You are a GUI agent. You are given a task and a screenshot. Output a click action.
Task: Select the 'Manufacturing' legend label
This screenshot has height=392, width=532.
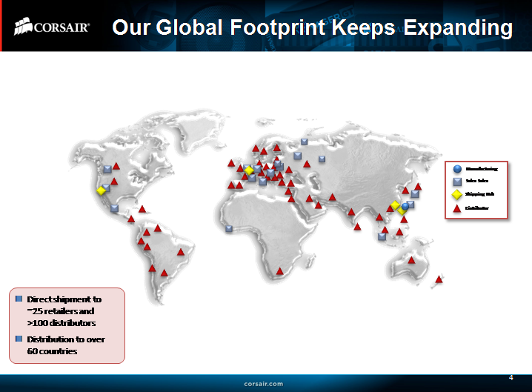[482, 169]
